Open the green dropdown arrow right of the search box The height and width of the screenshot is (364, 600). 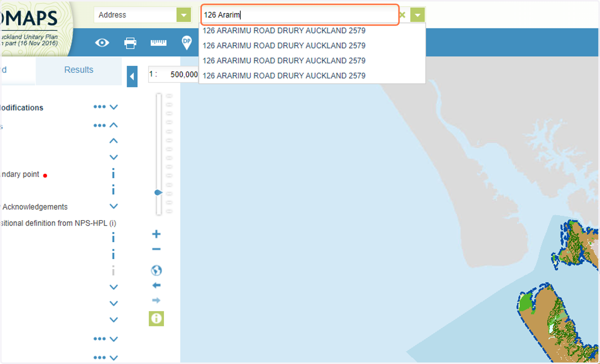tap(417, 15)
